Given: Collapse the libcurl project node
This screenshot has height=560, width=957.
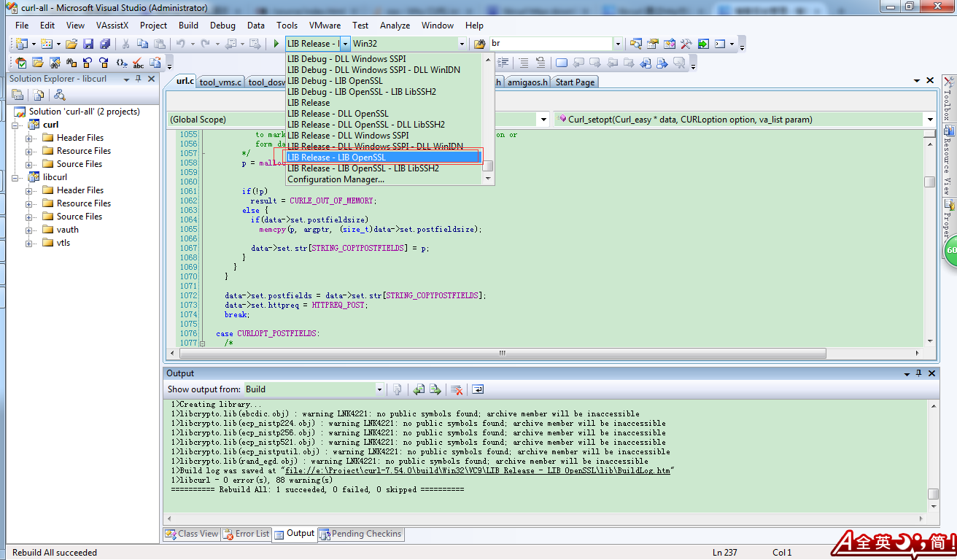Looking at the screenshot, I should (16, 177).
